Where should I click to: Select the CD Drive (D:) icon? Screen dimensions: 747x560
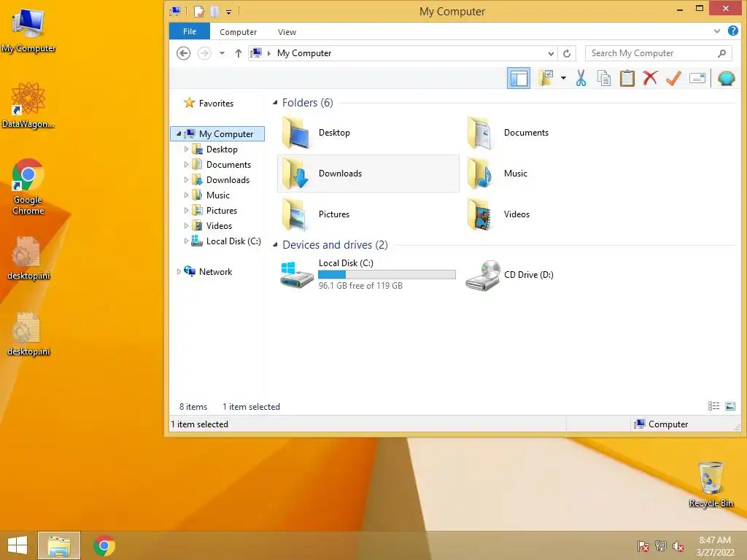pyautogui.click(x=483, y=275)
